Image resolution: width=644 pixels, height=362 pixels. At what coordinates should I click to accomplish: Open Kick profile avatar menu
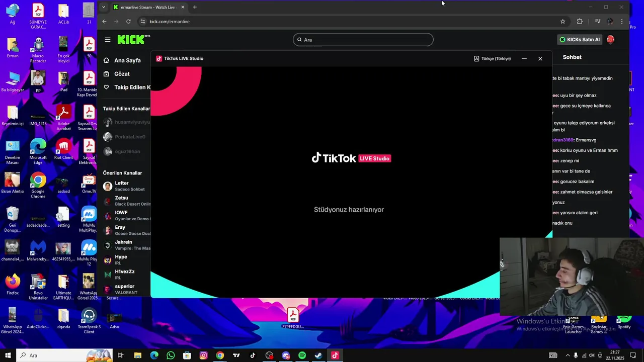(x=610, y=40)
